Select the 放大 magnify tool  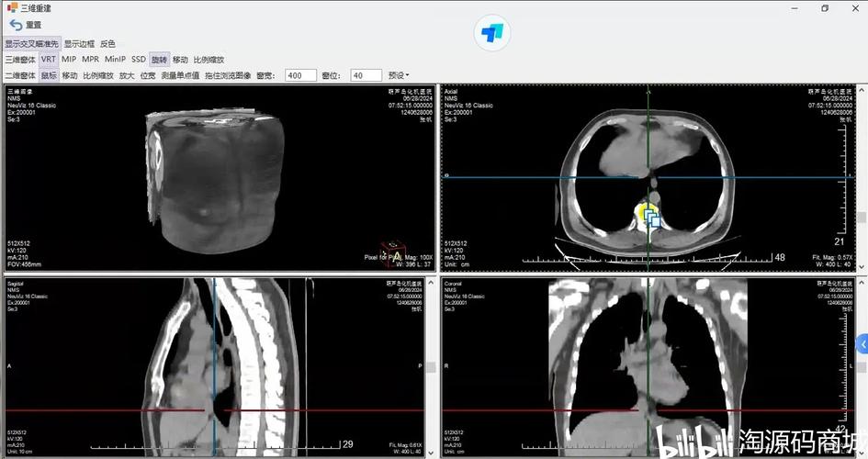tap(127, 75)
